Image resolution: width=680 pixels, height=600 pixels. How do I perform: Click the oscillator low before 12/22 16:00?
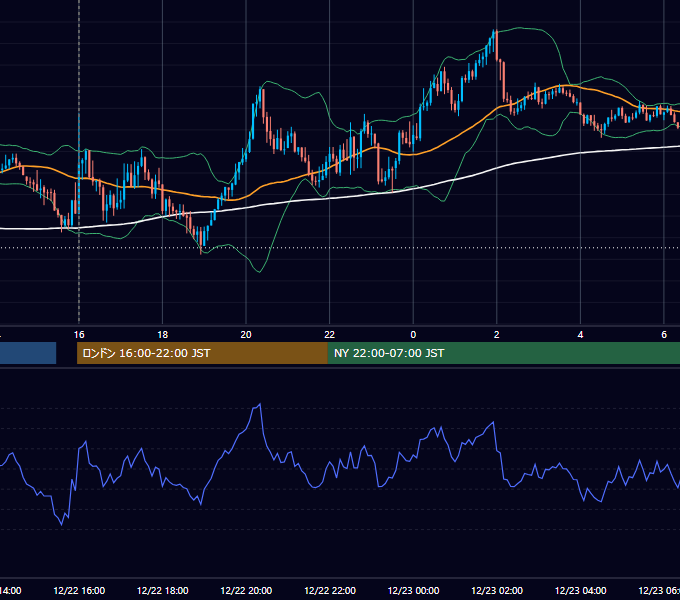(61, 524)
